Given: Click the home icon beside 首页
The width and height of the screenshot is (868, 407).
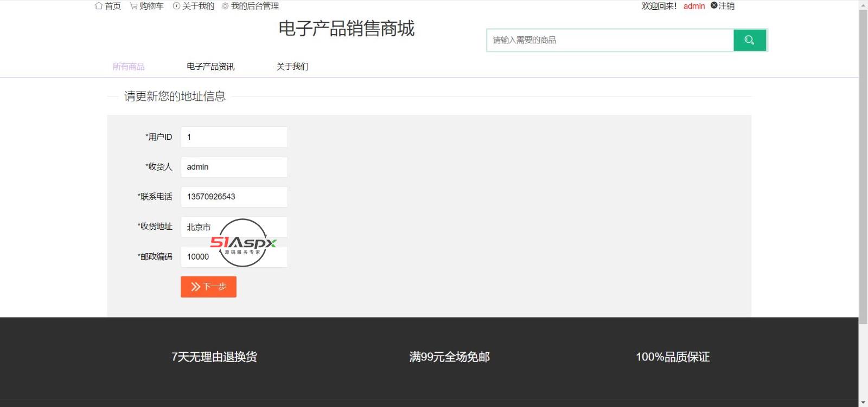Looking at the screenshot, I should (x=99, y=6).
